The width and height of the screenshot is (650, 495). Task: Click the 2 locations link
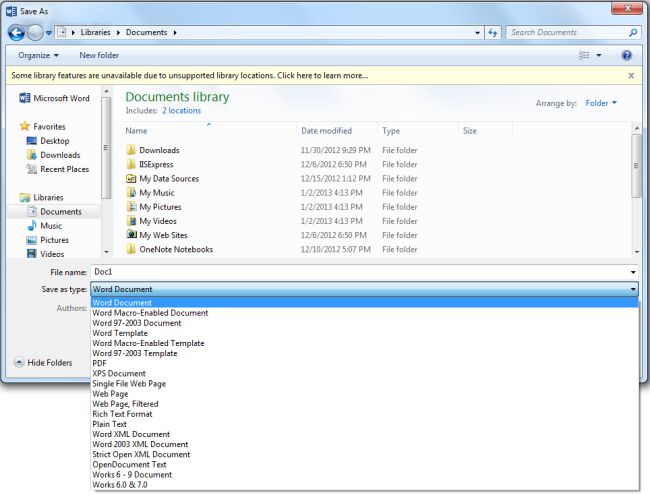(x=181, y=111)
